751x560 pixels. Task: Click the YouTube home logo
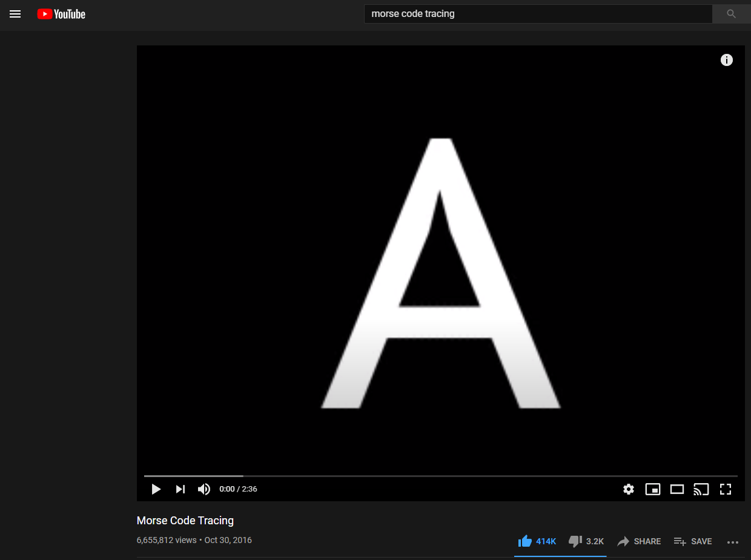point(61,14)
